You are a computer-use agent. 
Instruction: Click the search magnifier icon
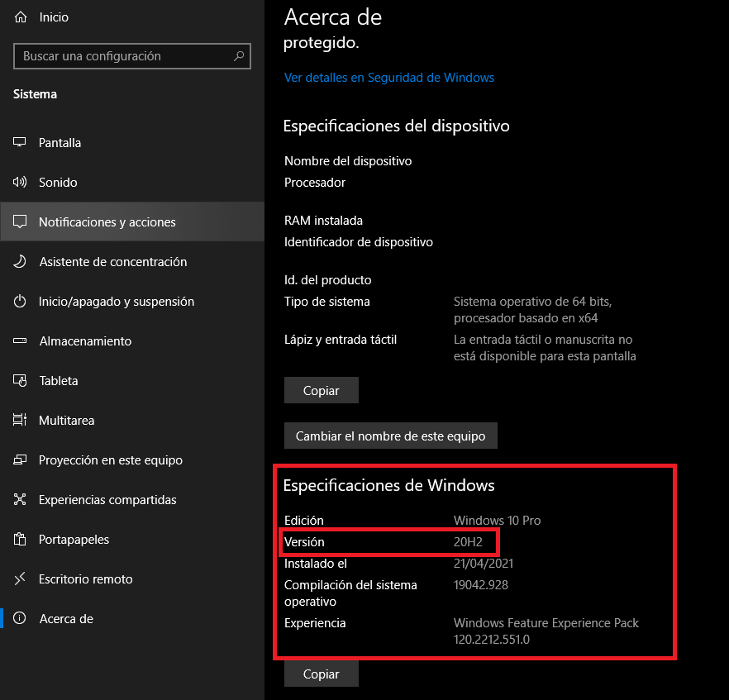[x=239, y=56]
